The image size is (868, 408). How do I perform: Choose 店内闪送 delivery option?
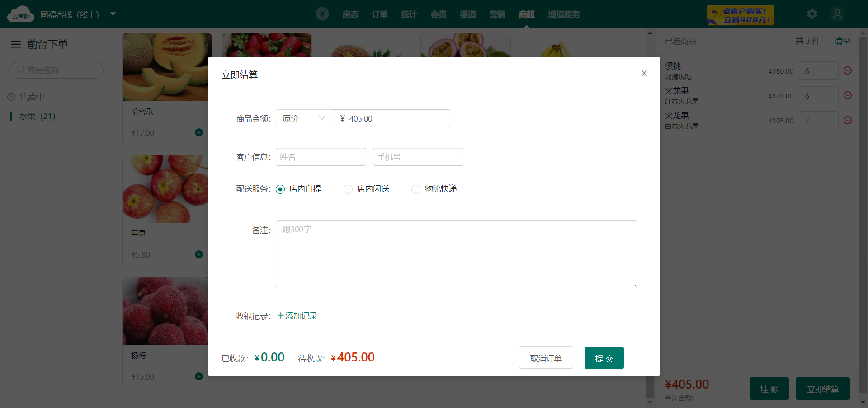coord(348,189)
